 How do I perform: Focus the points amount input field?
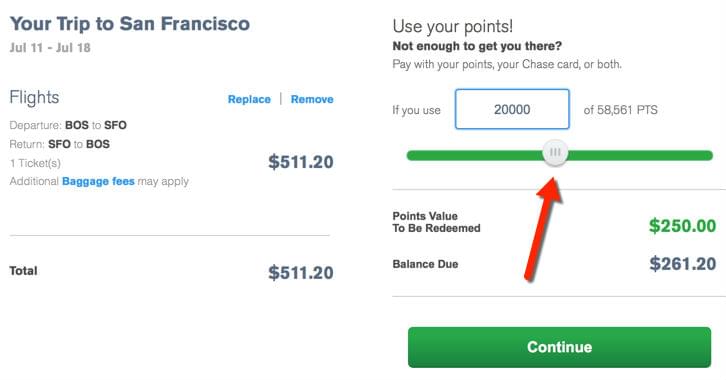pyautogui.click(x=512, y=109)
